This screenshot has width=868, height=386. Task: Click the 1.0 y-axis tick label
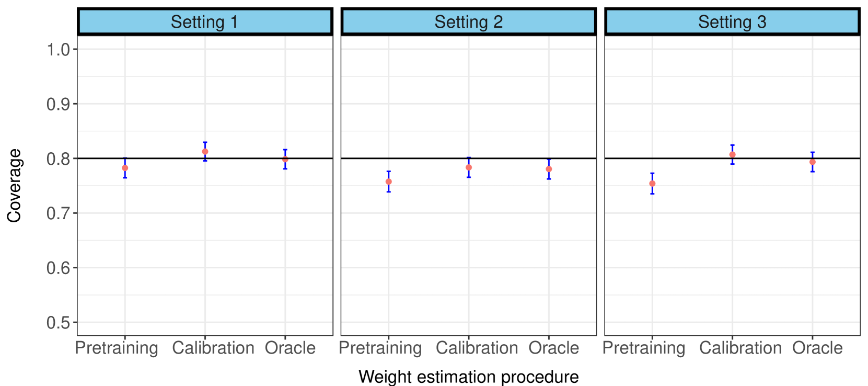click(58, 50)
